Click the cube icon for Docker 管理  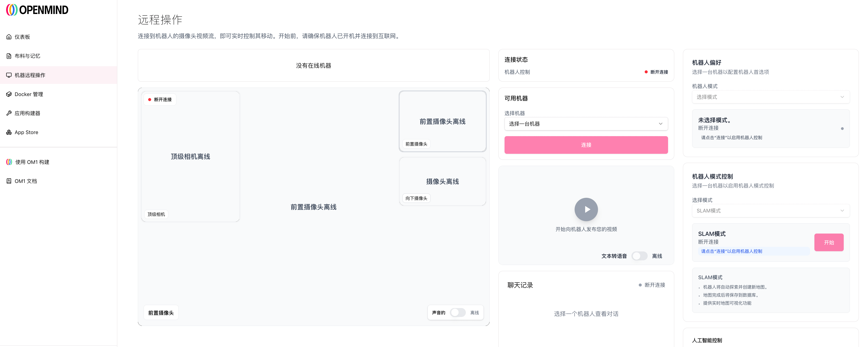point(9,94)
